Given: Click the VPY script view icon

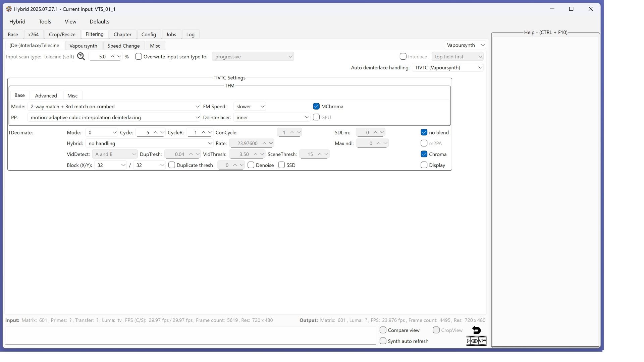Looking at the screenshot, I should point(482,341).
